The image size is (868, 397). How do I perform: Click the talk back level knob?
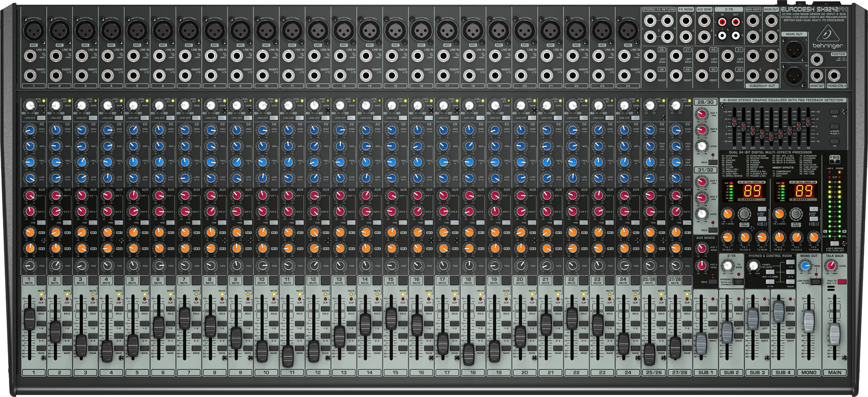831,267
